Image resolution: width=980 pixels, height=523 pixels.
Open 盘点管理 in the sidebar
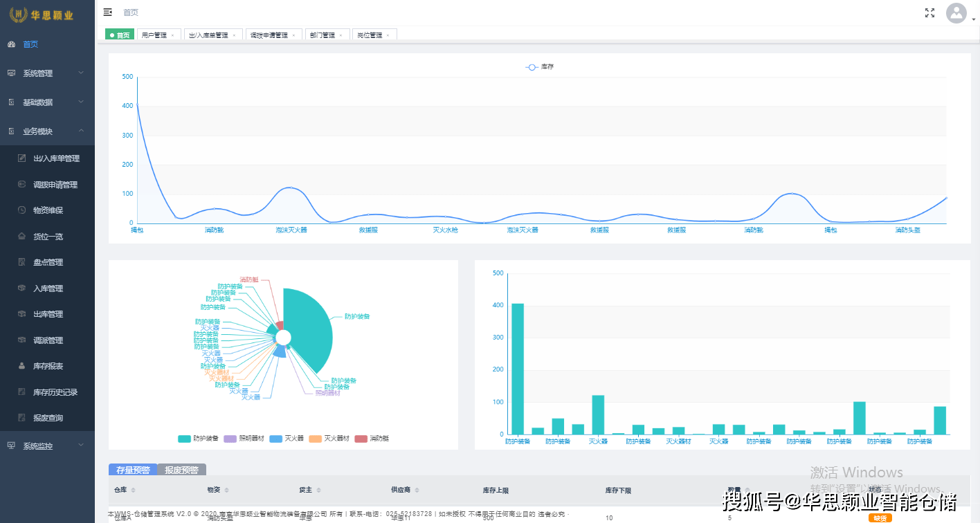point(47,262)
